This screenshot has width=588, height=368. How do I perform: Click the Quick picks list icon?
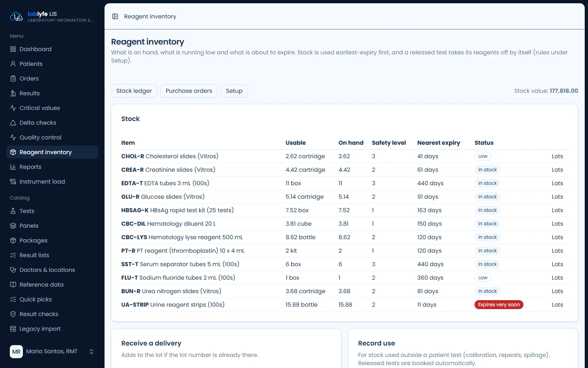pos(13,299)
